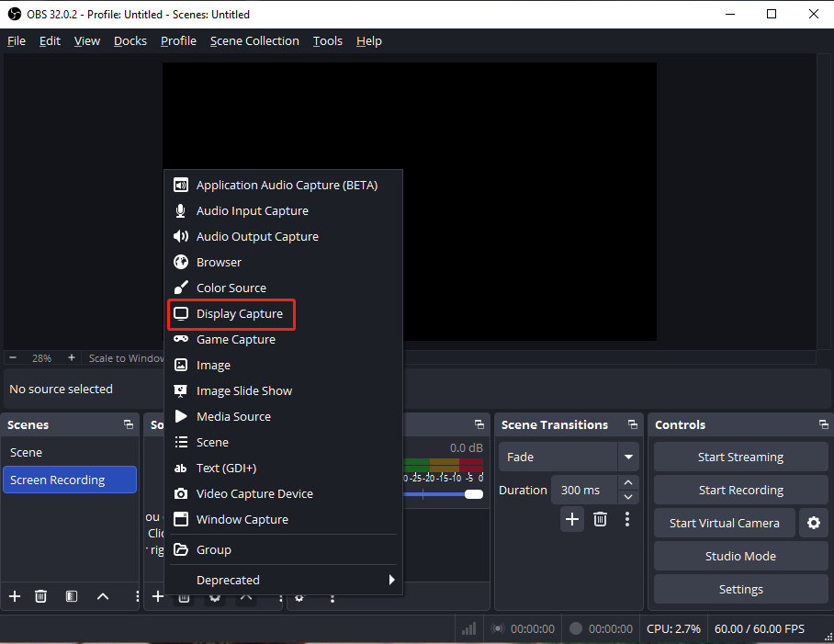Click Start Streaming
The height and width of the screenshot is (644, 834).
coord(740,457)
